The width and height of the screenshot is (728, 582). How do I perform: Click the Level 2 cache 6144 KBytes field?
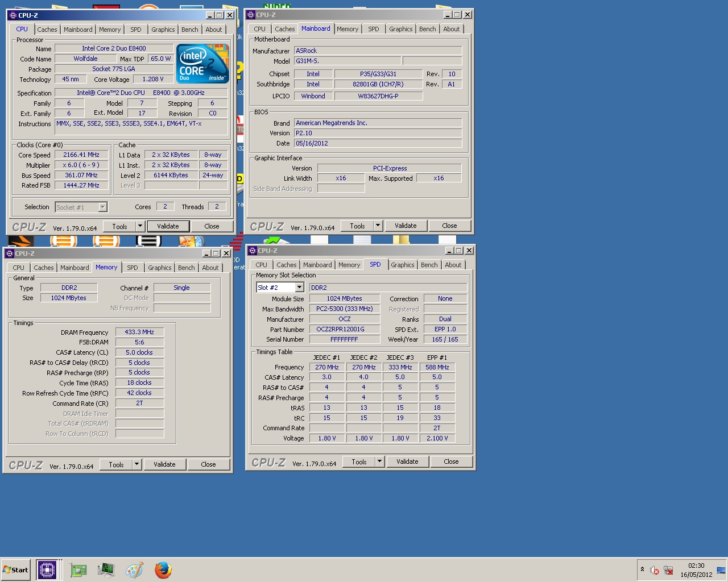(171, 175)
